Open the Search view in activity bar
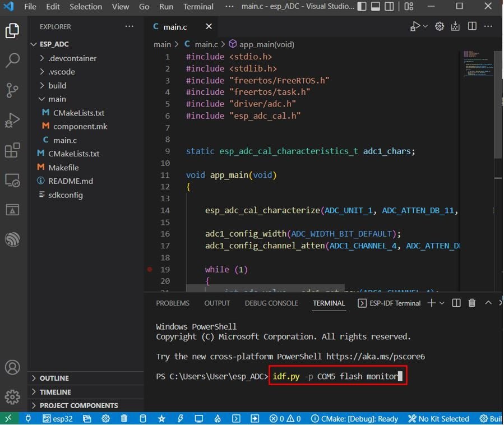This screenshot has width=504, height=425. pos(12,60)
